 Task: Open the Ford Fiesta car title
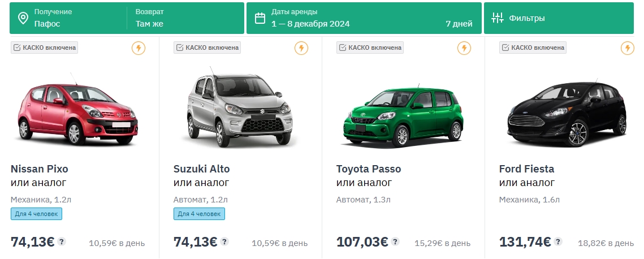(526, 169)
